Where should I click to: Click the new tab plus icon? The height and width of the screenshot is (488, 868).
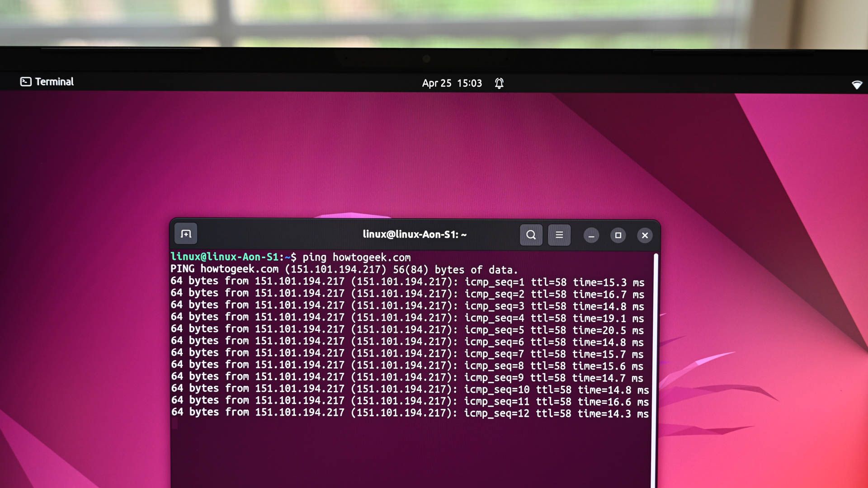pos(186,234)
